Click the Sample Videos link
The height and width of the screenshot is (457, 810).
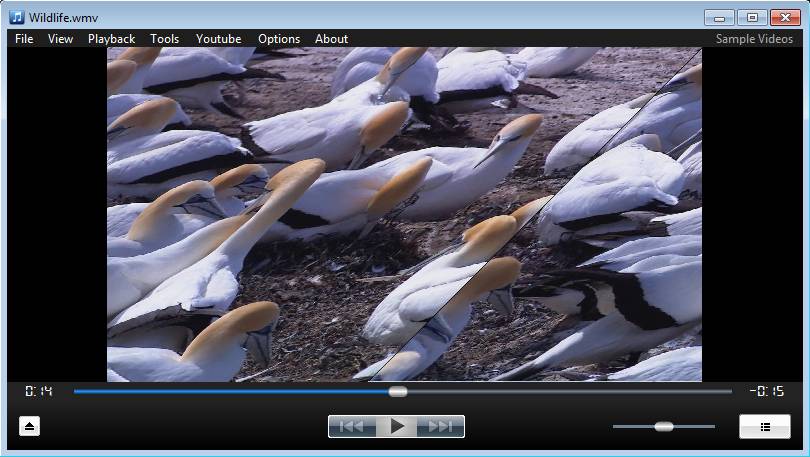754,39
